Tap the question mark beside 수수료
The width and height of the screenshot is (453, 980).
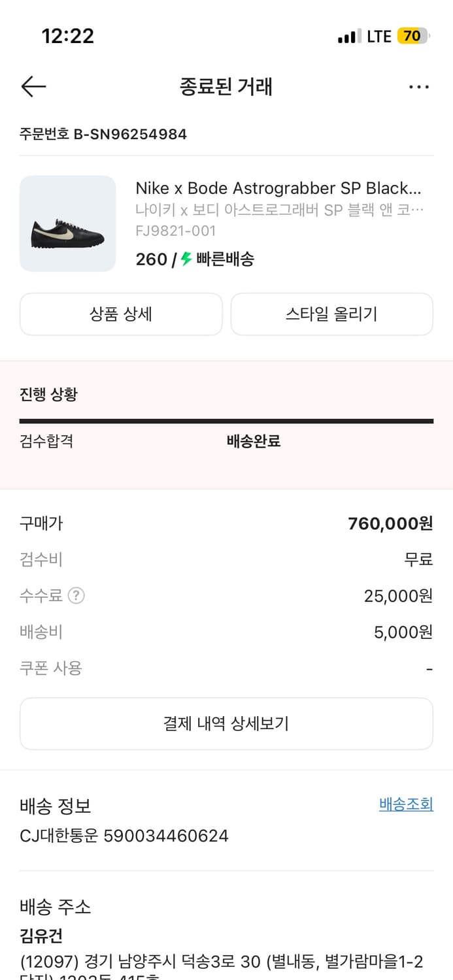click(x=76, y=595)
